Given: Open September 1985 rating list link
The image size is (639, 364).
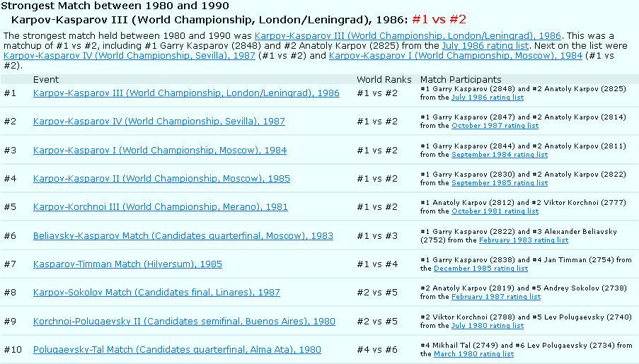Looking at the screenshot, I should coord(499,183).
